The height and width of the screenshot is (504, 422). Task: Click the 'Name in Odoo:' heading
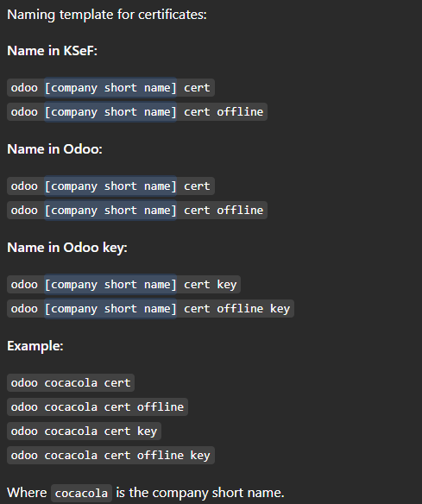point(54,149)
